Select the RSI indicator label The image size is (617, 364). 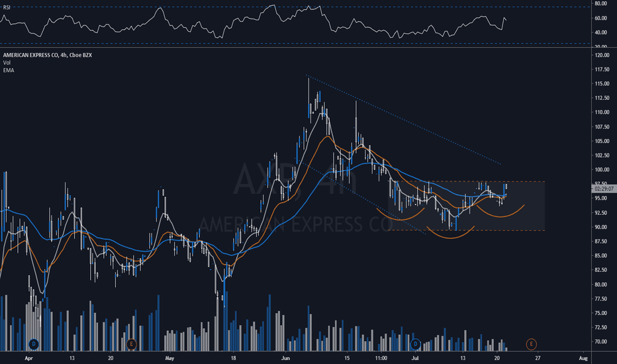[7, 7]
